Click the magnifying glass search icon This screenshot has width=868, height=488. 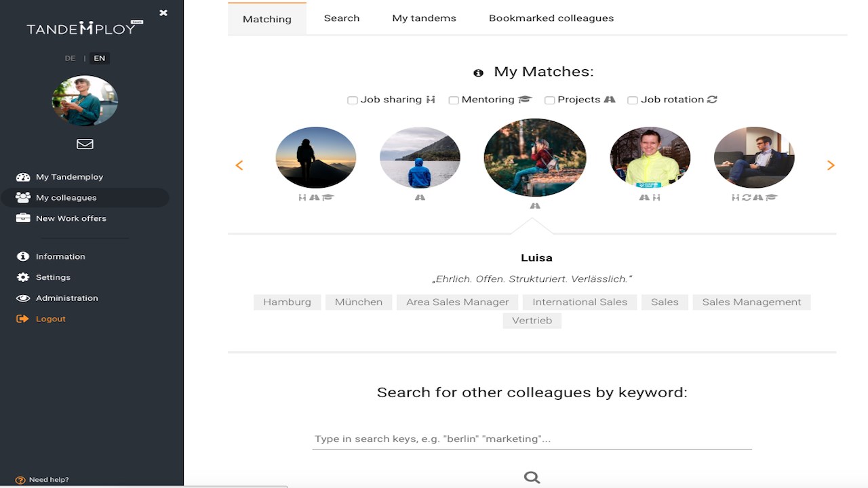point(532,477)
